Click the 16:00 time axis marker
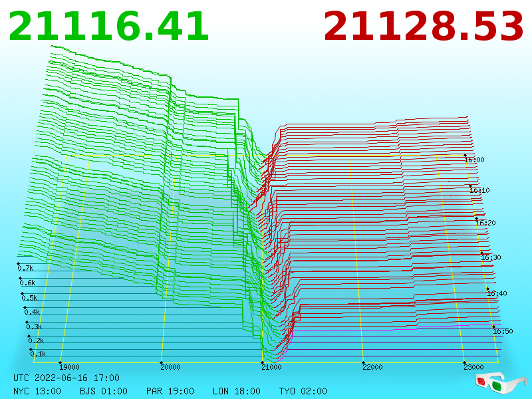 [474, 160]
